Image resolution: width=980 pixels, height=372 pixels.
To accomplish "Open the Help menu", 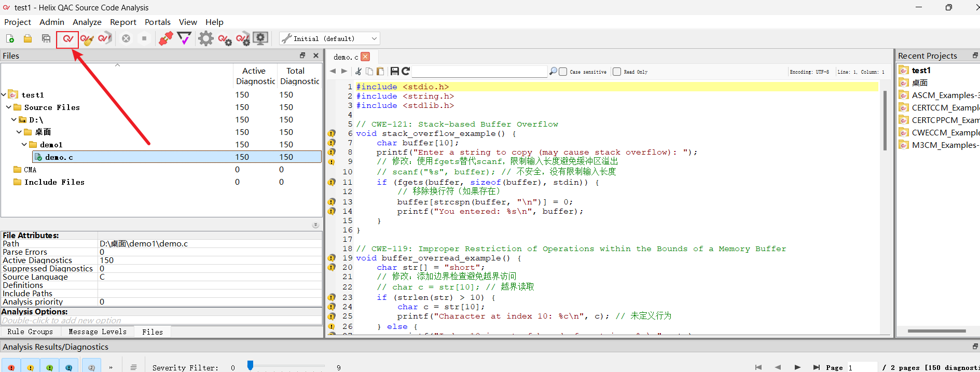I will 214,22.
